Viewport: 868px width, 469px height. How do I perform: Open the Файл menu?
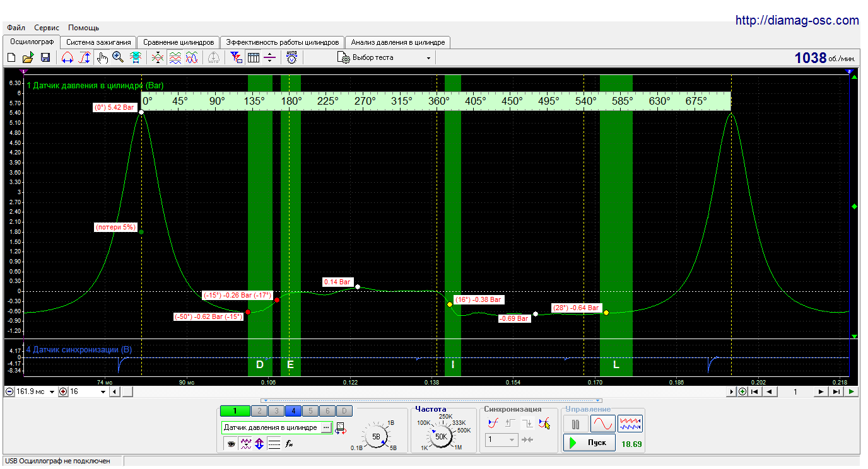tap(16, 28)
